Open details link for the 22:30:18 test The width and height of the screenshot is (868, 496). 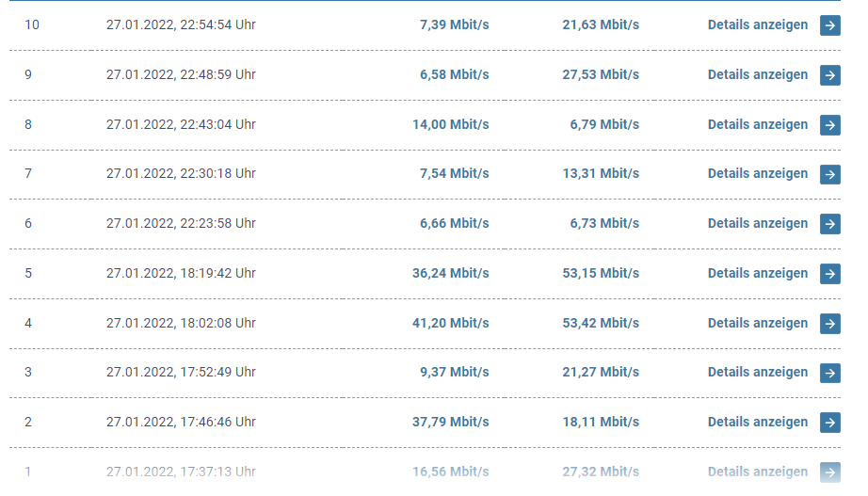tap(757, 173)
